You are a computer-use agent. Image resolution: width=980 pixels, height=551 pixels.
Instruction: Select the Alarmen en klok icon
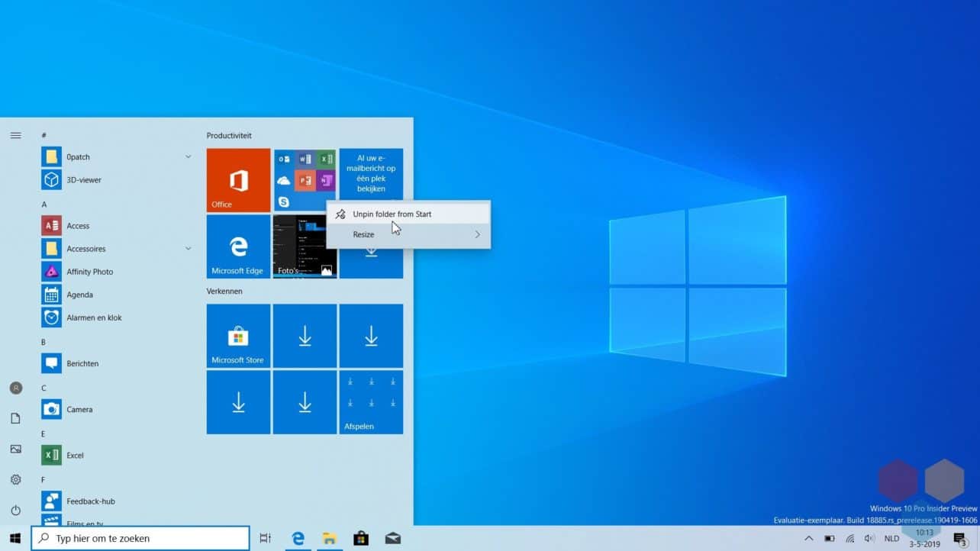[51, 317]
